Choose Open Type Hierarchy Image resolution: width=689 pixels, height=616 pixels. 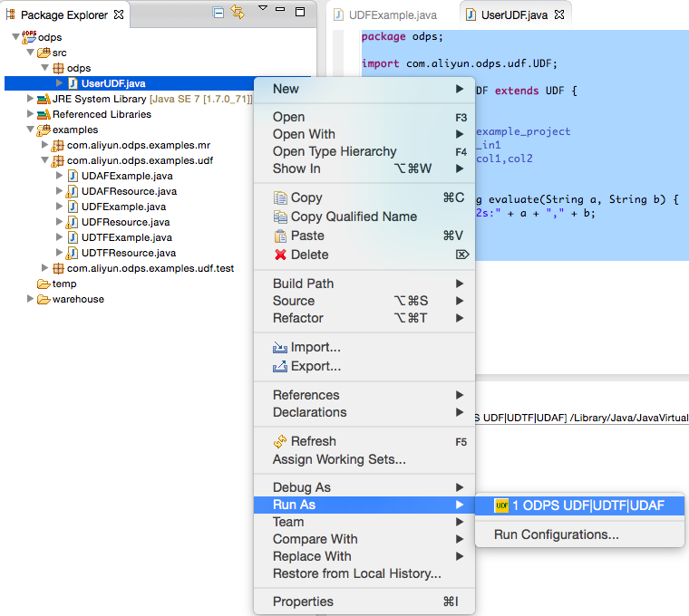pos(364,151)
